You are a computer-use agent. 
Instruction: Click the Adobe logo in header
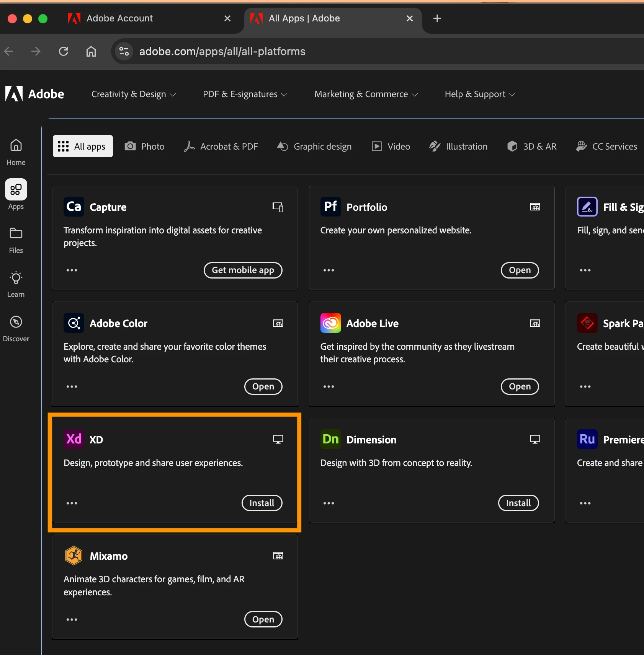(35, 94)
